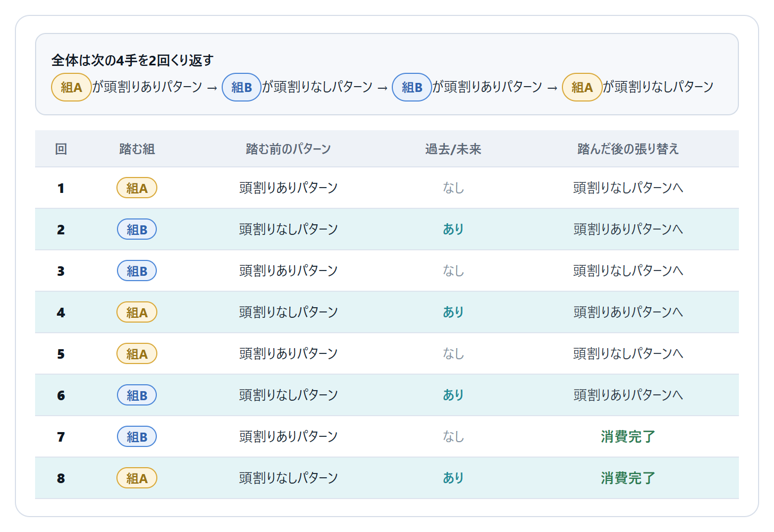Click the 組B badge in row 7
The height and width of the screenshot is (532, 774).
[137, 436]
